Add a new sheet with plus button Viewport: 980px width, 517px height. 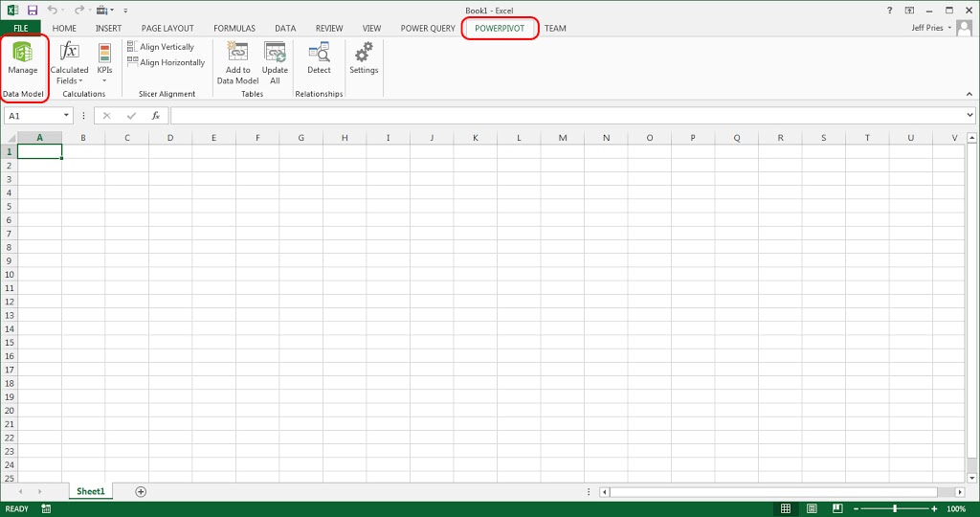pos(141,491)
